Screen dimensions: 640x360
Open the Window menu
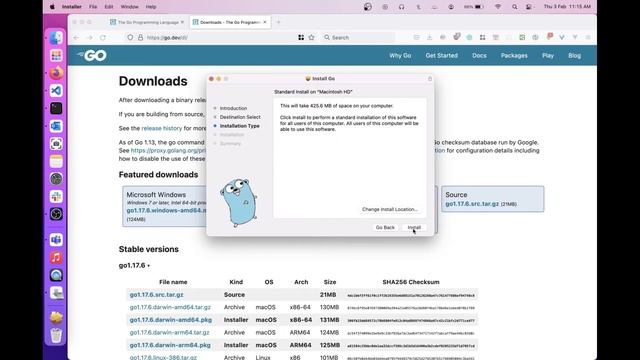(x=129, y=7)
